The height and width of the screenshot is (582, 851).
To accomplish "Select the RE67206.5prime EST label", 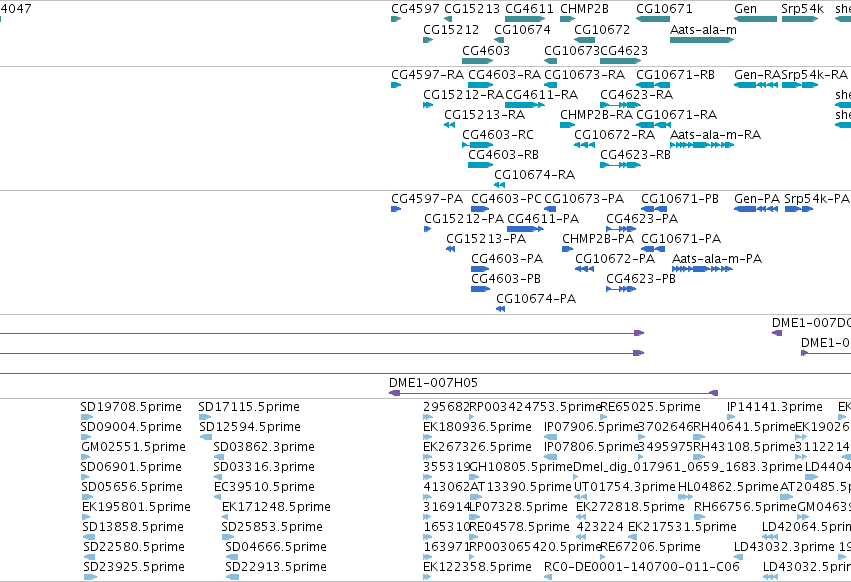I will 651,547.
